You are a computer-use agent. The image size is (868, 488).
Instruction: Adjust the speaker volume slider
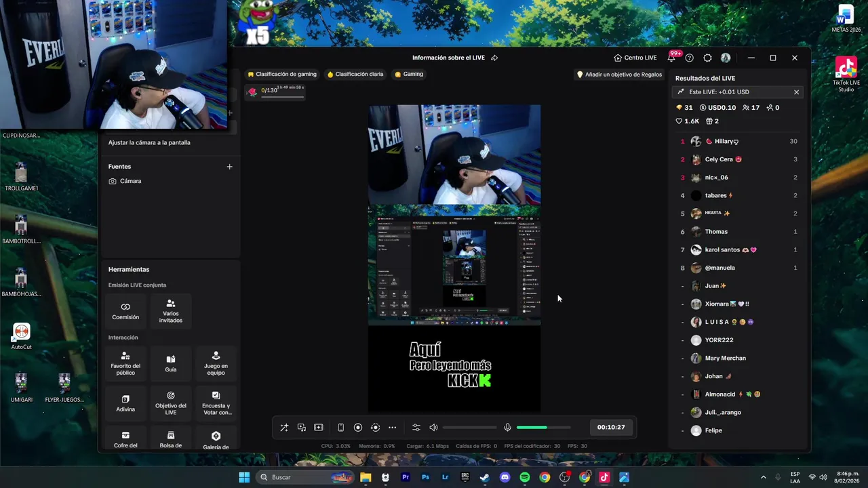coord(470,428)
